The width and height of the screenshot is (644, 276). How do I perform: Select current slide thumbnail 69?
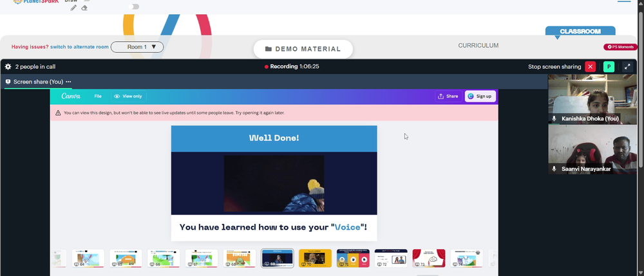277,259
